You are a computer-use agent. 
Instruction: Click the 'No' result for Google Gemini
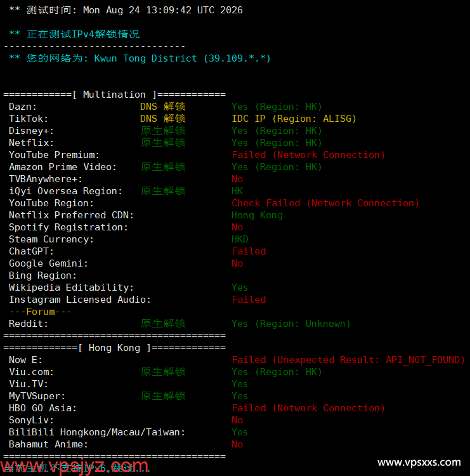[237, 263]
